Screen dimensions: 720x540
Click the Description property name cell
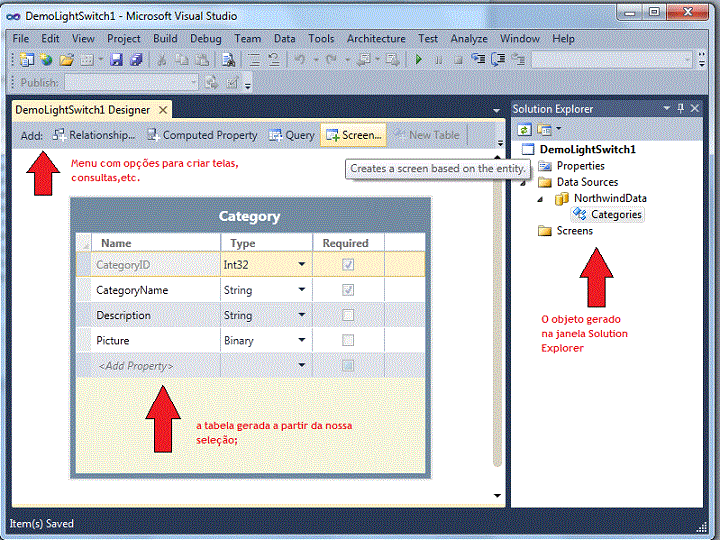[155, 315]
